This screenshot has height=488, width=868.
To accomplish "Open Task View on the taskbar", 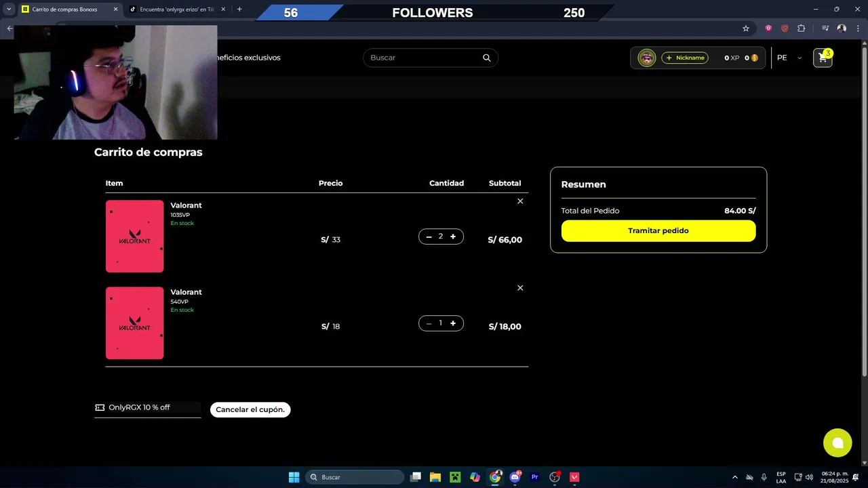I will click(416, 477).
